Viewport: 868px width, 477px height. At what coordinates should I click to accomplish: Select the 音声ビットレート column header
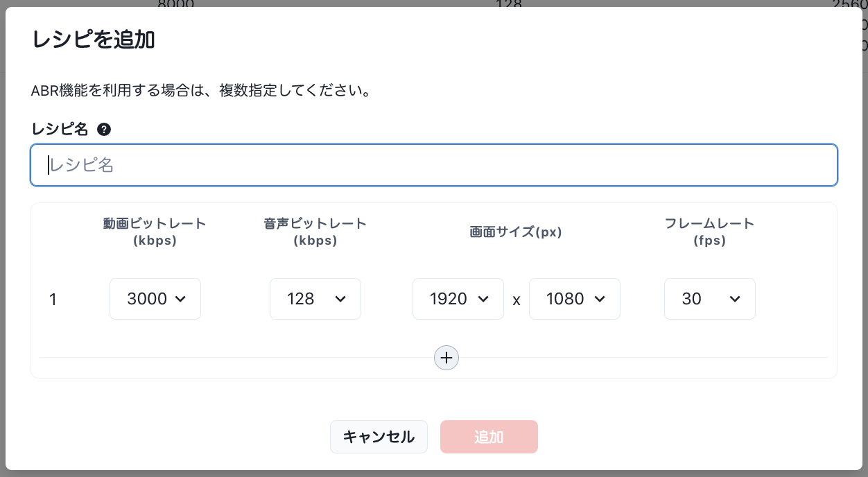315,232
